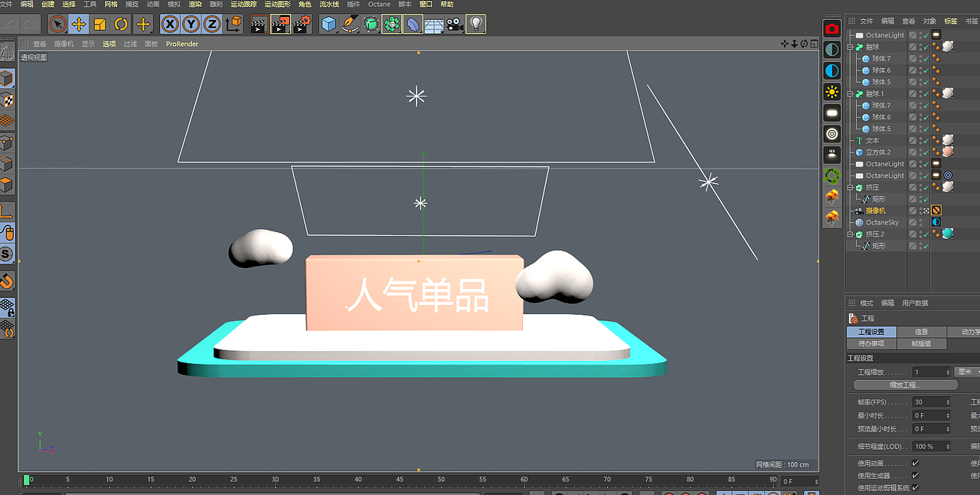Viewport: 980px width, 495px height.
Task: Click frame 30 on the timeline ruler
Action: (275, 478)
